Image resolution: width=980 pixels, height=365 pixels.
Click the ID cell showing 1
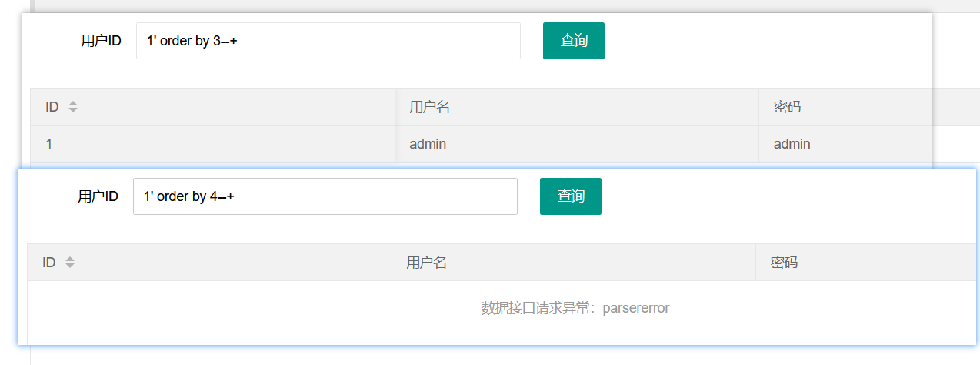pos(213,144)
